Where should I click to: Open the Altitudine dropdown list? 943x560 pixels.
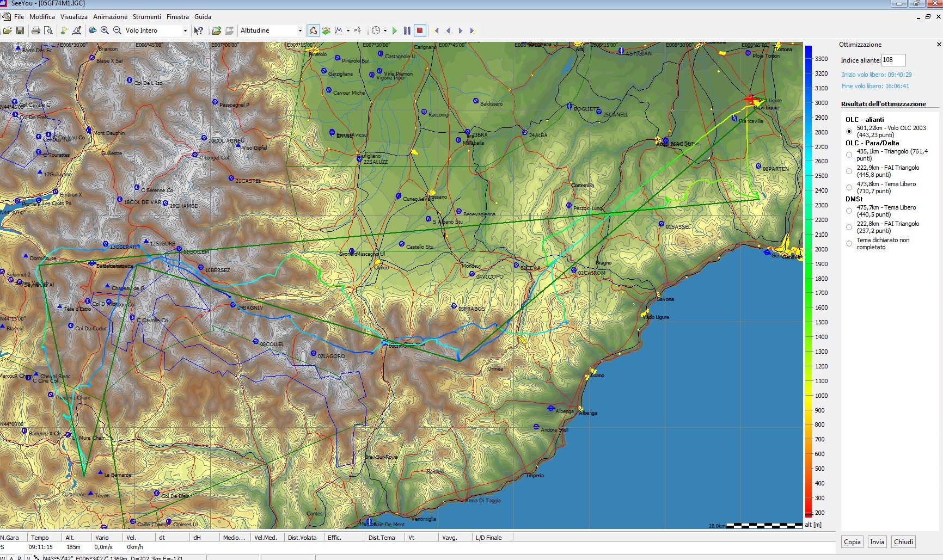tap(299, 30)
